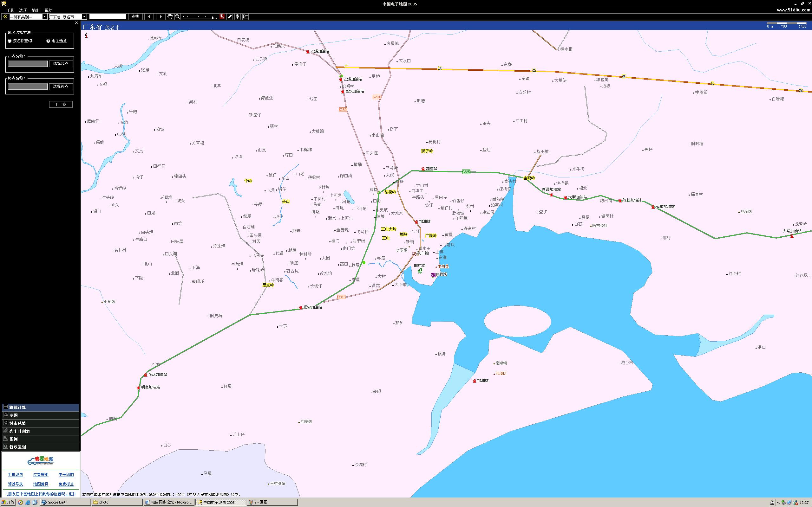Expand the 行政区划 panel section

pos(17,447)
